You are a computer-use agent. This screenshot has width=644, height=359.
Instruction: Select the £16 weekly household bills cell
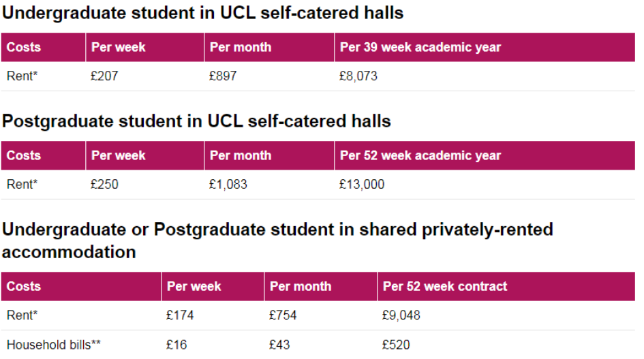pyautogui.click(x=176, y=345)
